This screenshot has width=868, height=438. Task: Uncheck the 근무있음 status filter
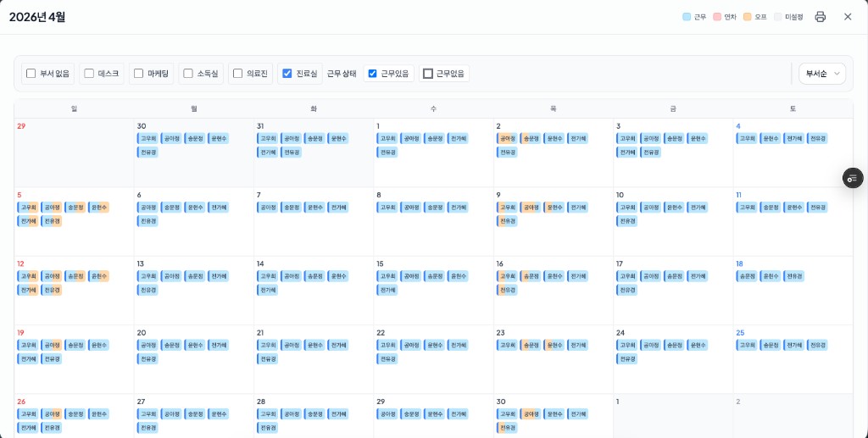373,73
